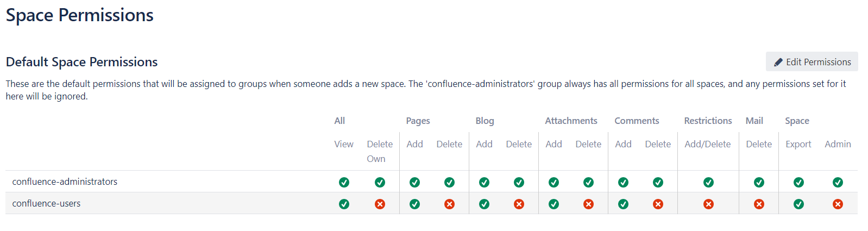Click the Restrictions column group header

pyautogui.click(x=708, y=121)
